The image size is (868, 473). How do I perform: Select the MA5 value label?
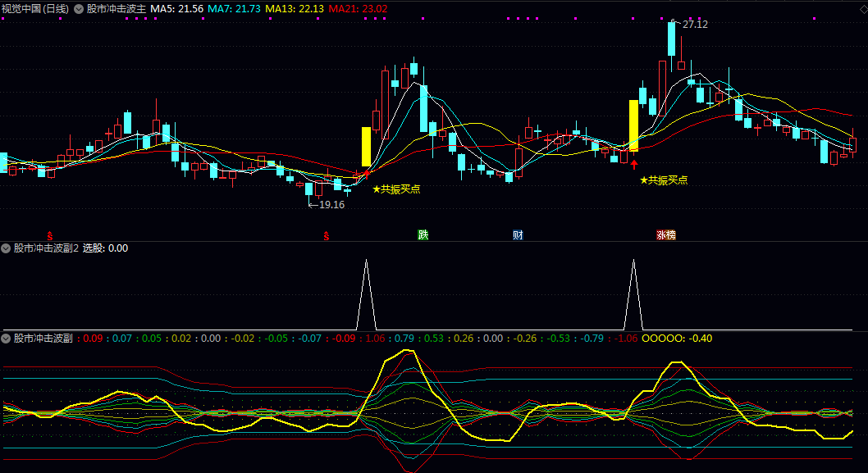(176, 8)
